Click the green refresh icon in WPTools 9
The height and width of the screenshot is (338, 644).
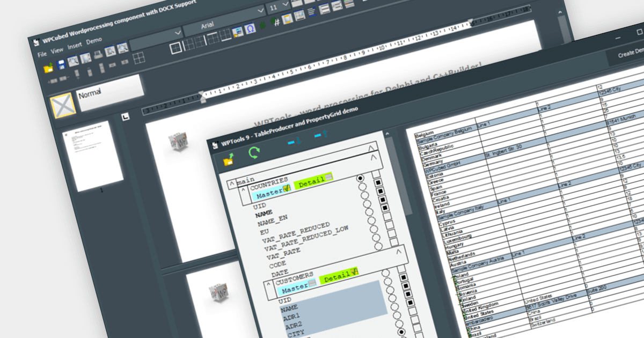pyautogui.click(x=254, y=153)
